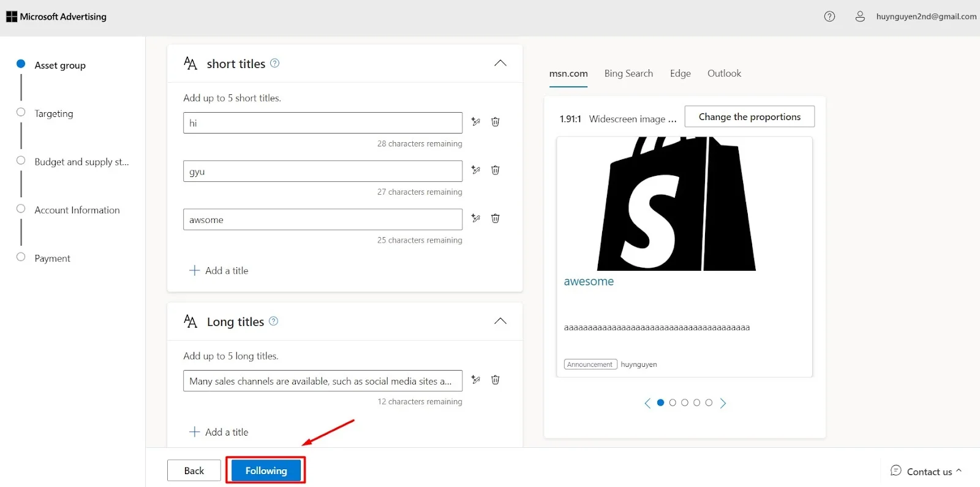Screen dimensions: 980x487
Task: Click the huynguyen2nd@gmail.com account name
Action: point(926,17)
